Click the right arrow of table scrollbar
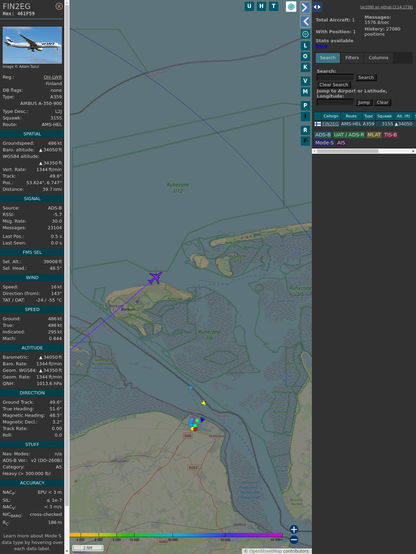 [x=413, y=151]
